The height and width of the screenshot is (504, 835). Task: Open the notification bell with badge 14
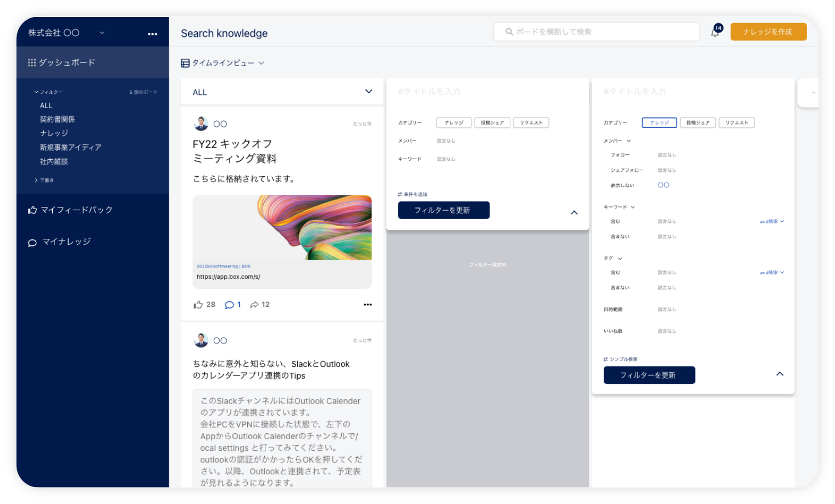click(715, 32)
